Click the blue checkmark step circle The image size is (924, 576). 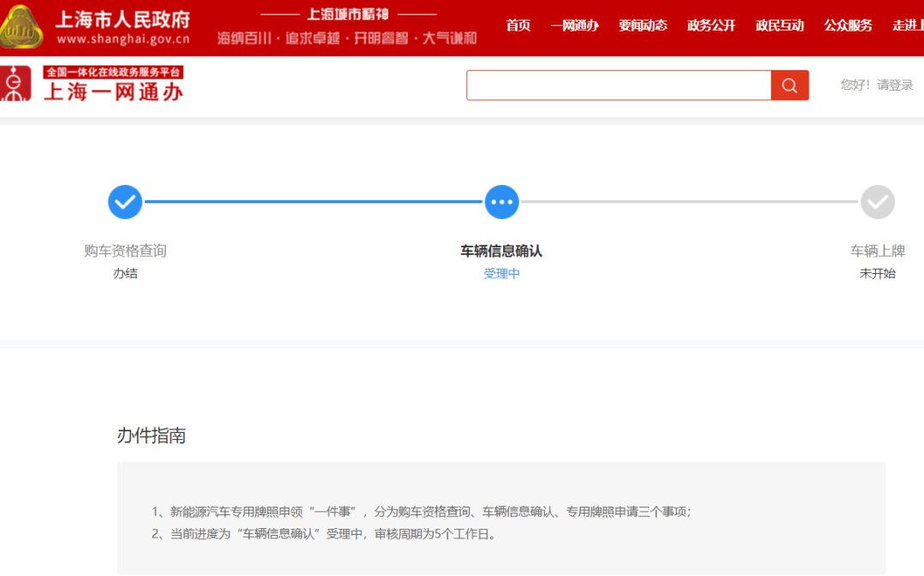click(x=125, y=202)
